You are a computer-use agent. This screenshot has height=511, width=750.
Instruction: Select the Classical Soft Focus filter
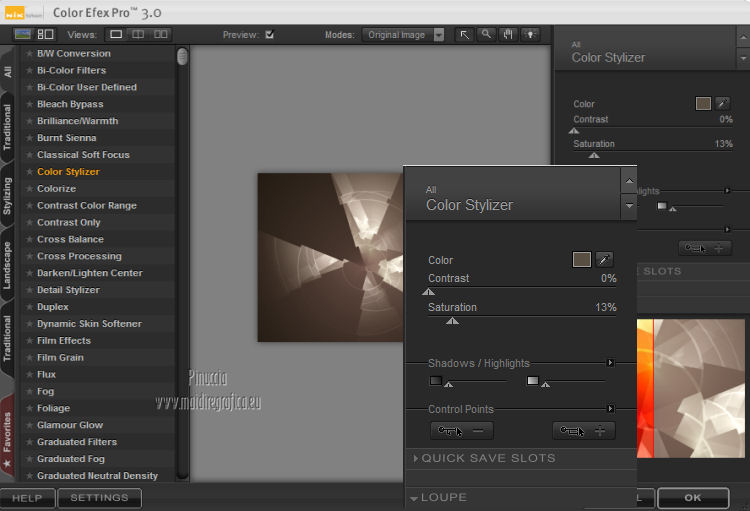pos(83,155)
